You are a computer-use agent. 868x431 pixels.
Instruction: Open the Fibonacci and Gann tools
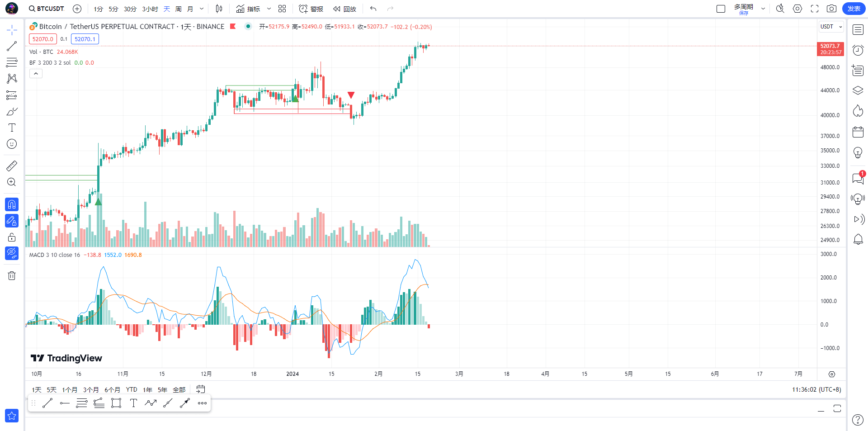click(12, 62)
